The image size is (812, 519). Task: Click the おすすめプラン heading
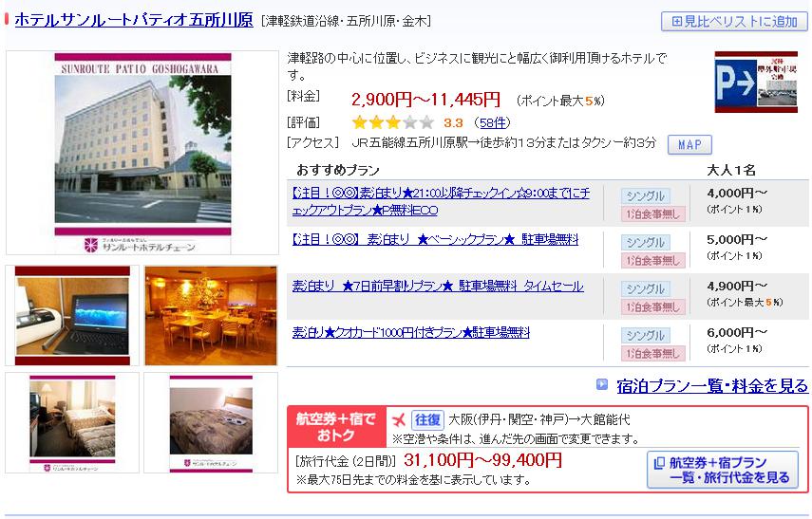coord(338,170)
